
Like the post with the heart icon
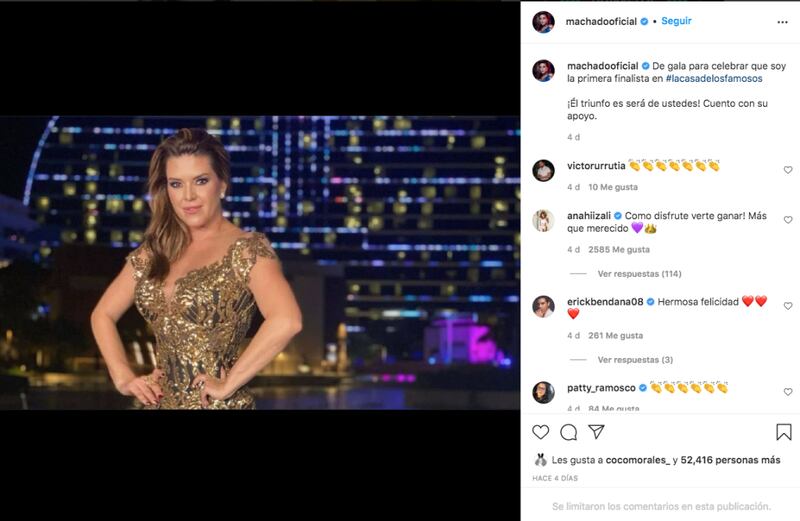point(540,432)
